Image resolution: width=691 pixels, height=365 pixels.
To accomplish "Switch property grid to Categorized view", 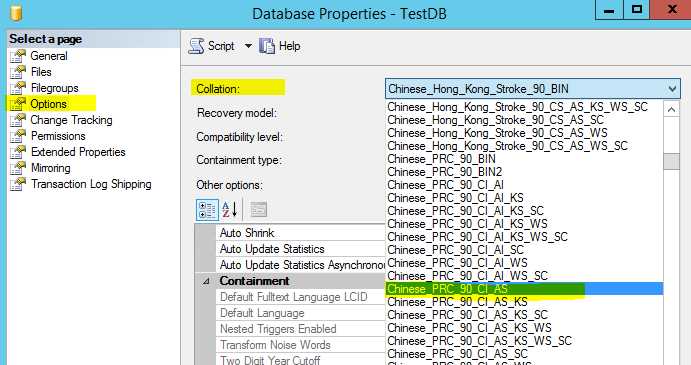I will coord(207,210).
